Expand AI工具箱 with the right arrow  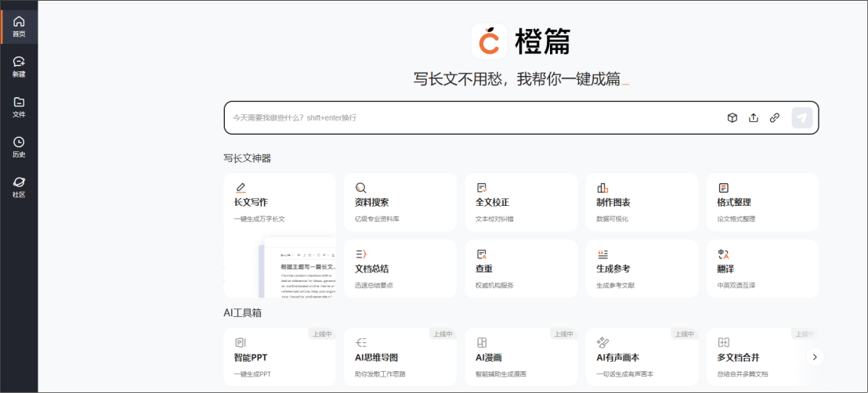point(815,357)
